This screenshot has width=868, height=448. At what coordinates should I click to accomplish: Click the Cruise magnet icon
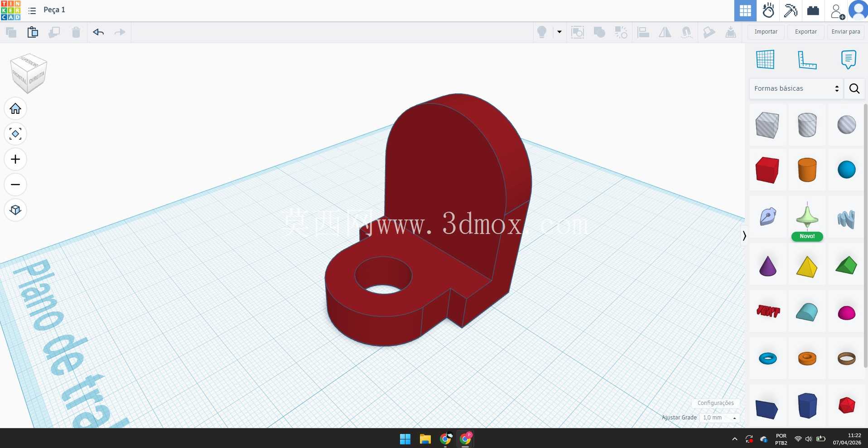687,32
